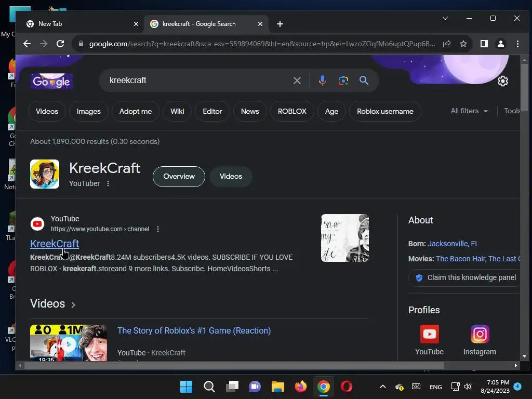Screen dimensions: 532x399
Task: Open the Instagram profile icon
Action: (x=480, y=334)
